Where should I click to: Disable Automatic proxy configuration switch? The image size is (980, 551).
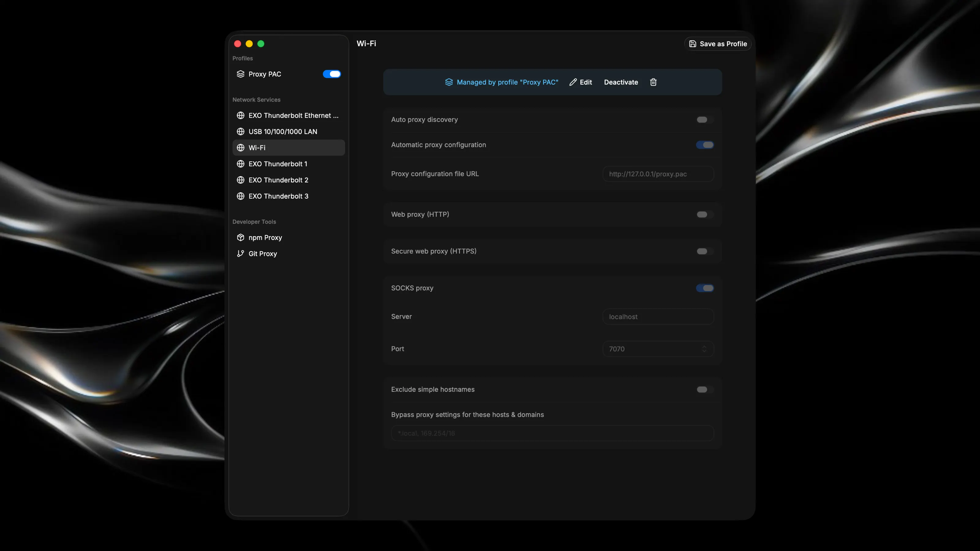[705, 145]
